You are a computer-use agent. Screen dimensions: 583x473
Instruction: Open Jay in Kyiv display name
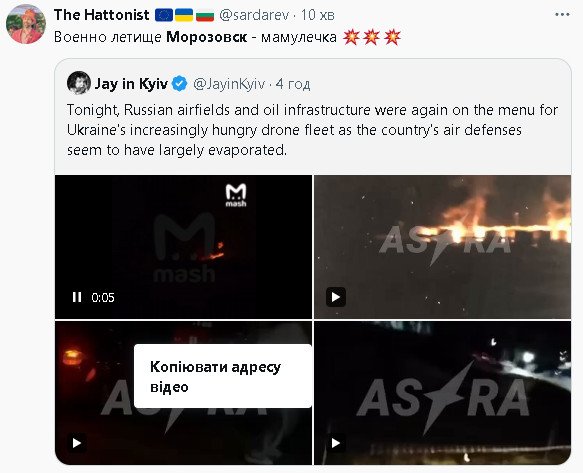coord(131,84)
